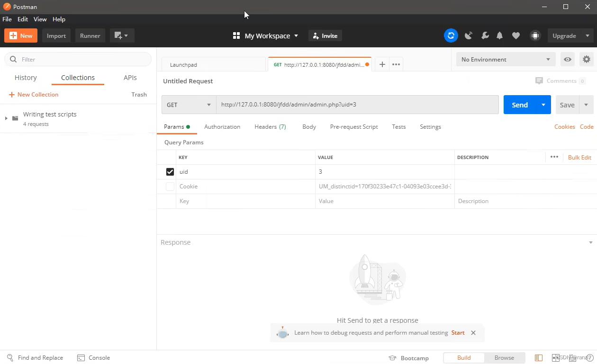Open the No Environment dropdown

coord(506,59)
